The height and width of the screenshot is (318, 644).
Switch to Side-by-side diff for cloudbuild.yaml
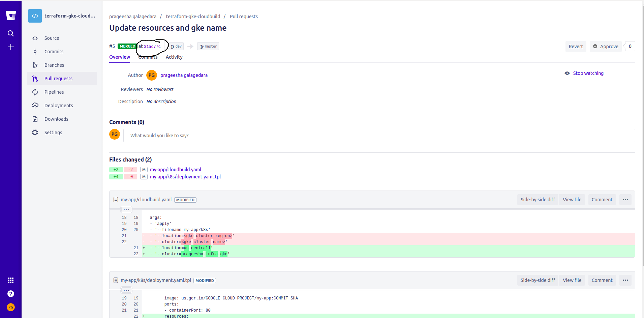(538, 200)
